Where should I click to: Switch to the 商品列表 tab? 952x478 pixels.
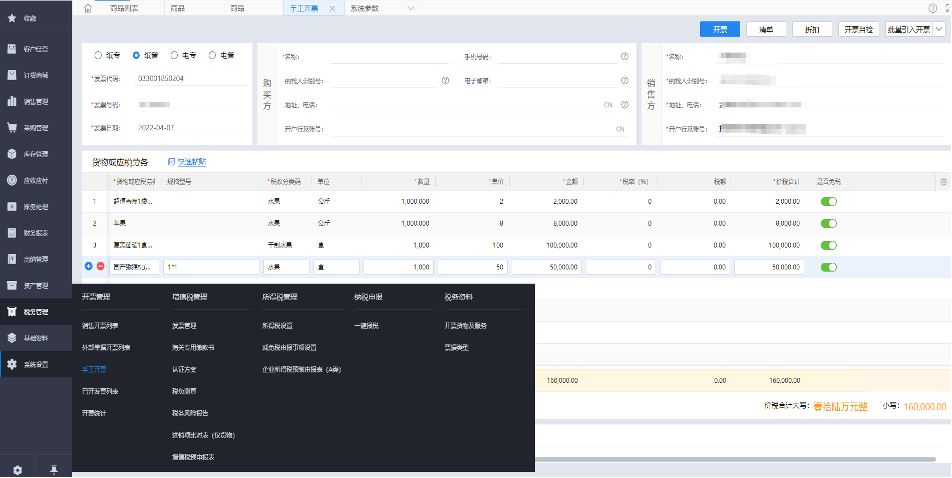click(x=124, y=8)
